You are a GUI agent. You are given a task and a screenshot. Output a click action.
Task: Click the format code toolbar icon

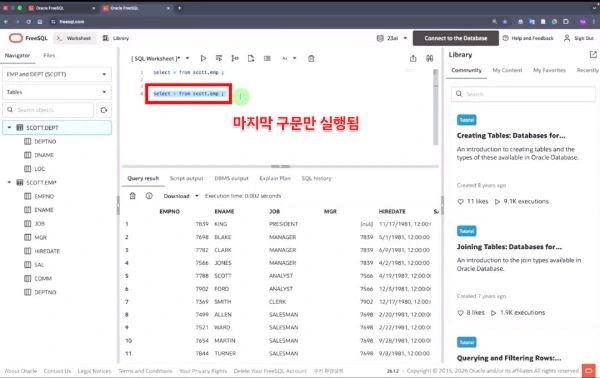point(267,58)
